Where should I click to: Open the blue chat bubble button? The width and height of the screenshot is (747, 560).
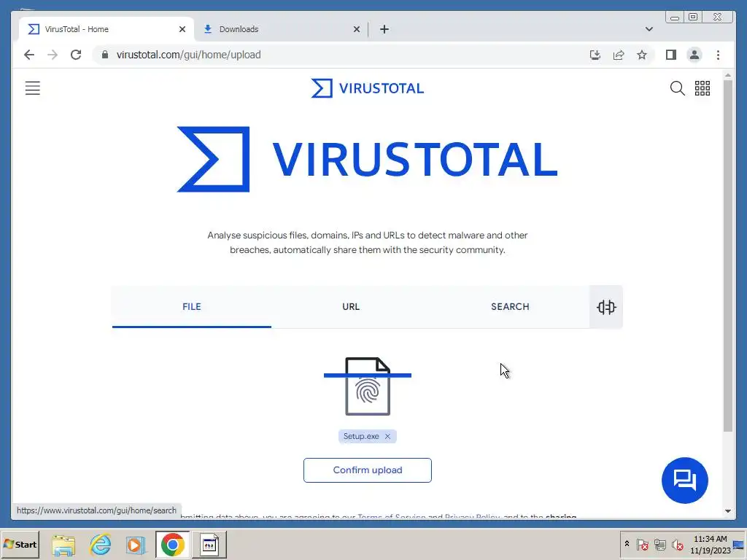(x=684, y=480)
